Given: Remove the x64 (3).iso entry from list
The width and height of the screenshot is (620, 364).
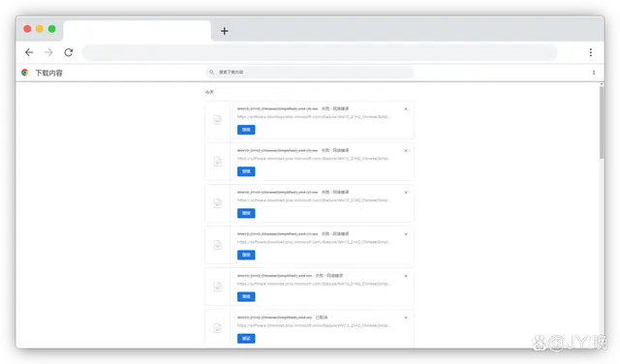Looking at the screenshot, I should (406, 151).
